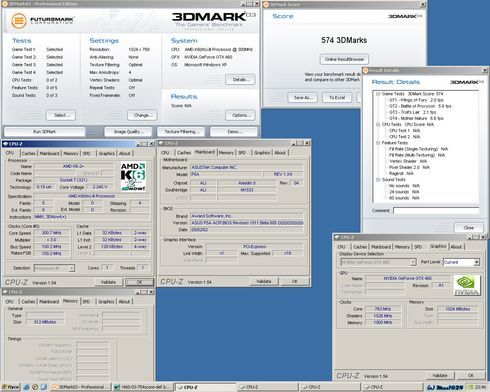This screenshot has height=392, width=490.
Task: Open Texture Filtering... button
Action: pyautogui.click(x=182, y=132)
